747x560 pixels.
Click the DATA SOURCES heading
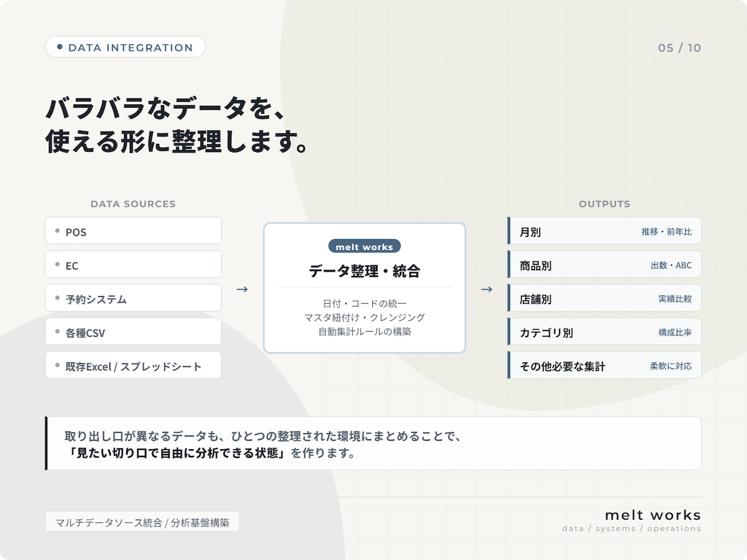click(133, 204)
